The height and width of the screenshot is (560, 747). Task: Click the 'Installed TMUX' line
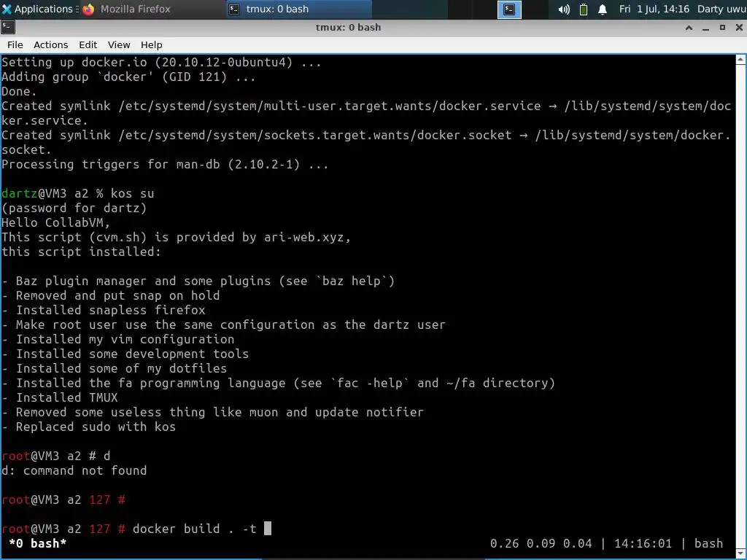pyautogui.click(x=60, y=397)
